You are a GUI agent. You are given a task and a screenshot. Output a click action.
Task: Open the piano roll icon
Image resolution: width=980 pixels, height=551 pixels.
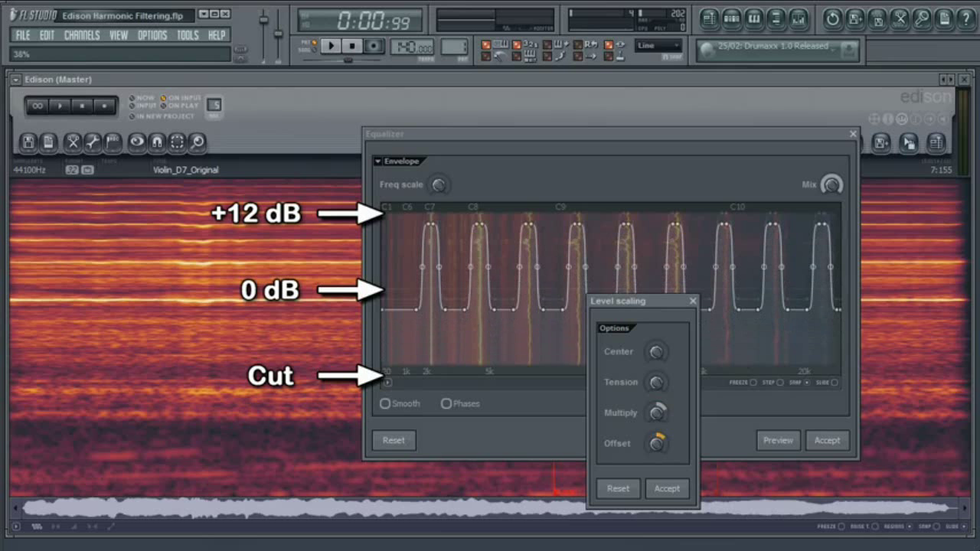754,18
